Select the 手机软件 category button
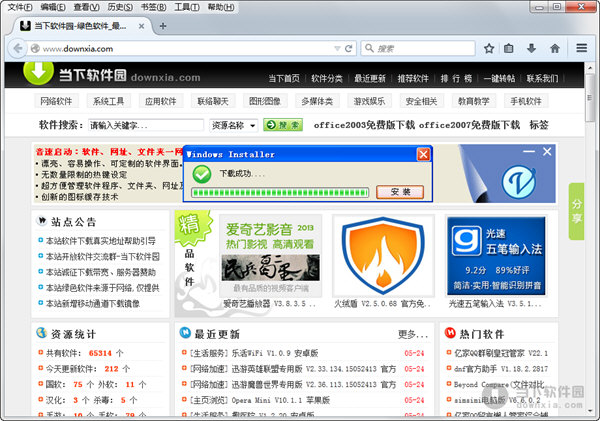Viewport: 600px width, 421px height. tap(526, 101)
